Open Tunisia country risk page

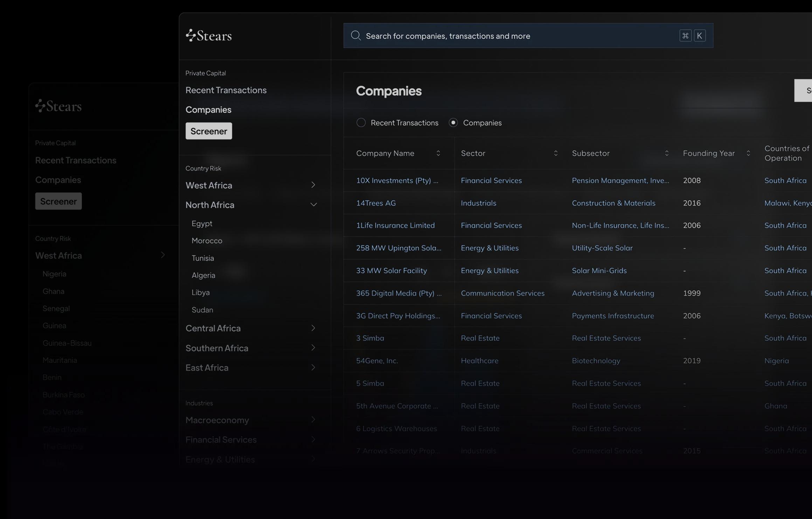(203, 258)
